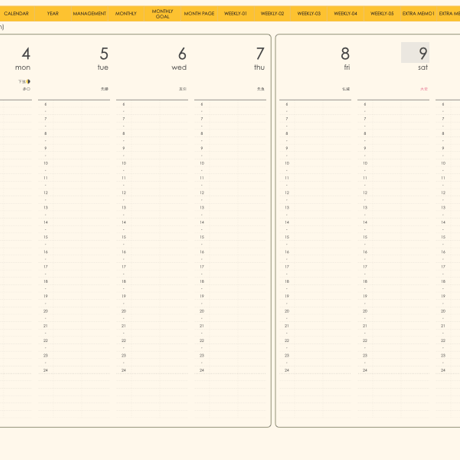Click hour 18 in the tue column

click(x=46, y=281)
